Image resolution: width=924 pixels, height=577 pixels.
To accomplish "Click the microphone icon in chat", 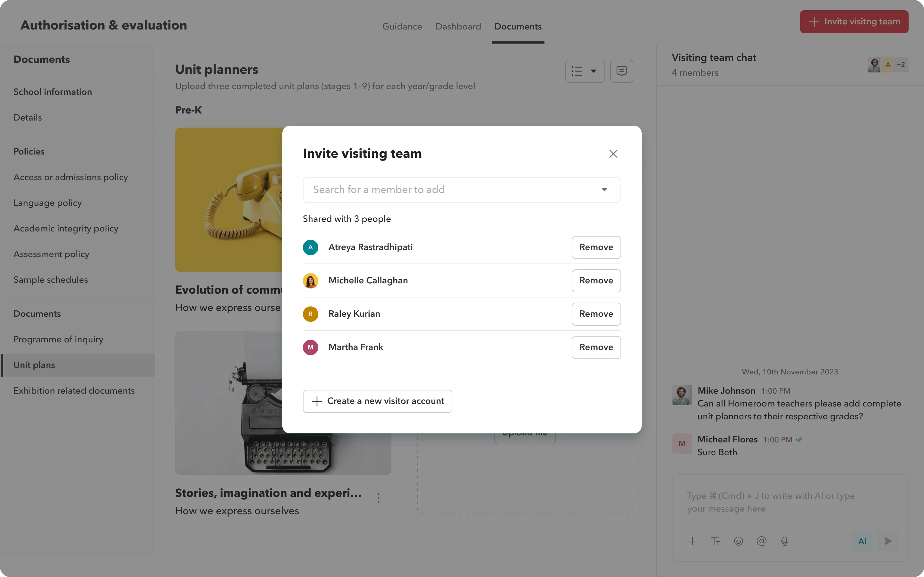I will point(785,541).
